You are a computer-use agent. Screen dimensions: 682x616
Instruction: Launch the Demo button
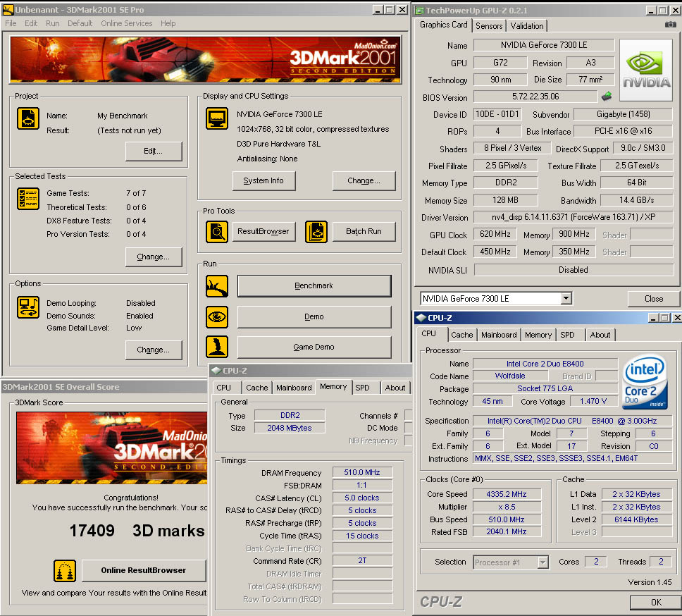314,316
